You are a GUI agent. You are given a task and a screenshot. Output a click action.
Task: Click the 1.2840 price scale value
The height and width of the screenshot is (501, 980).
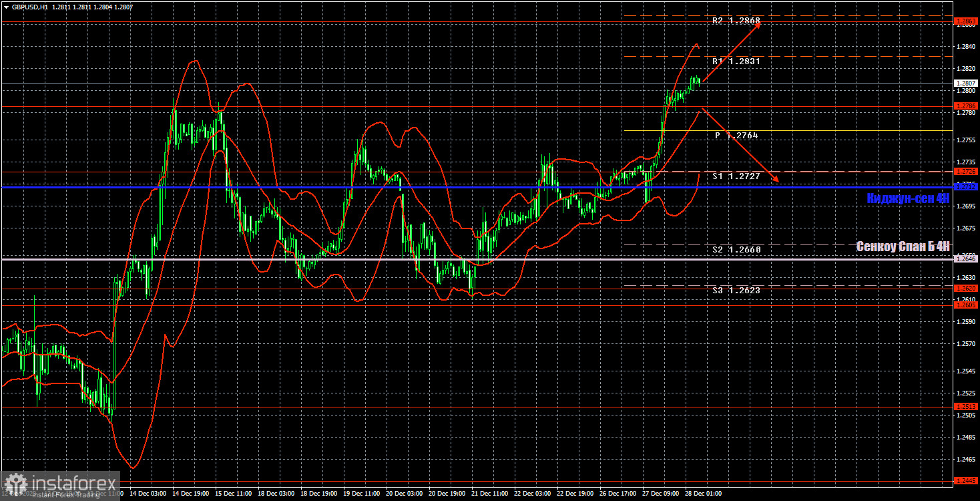(966, 46)
